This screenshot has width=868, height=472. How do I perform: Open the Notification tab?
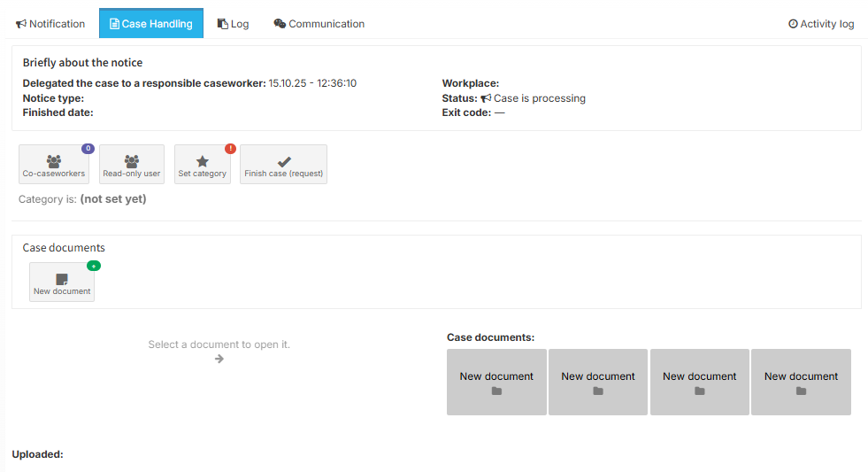[50, 24]
